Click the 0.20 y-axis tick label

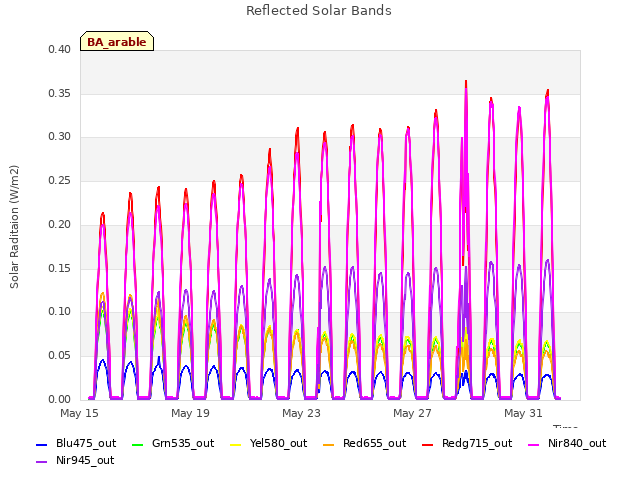(x=59, y=224)
